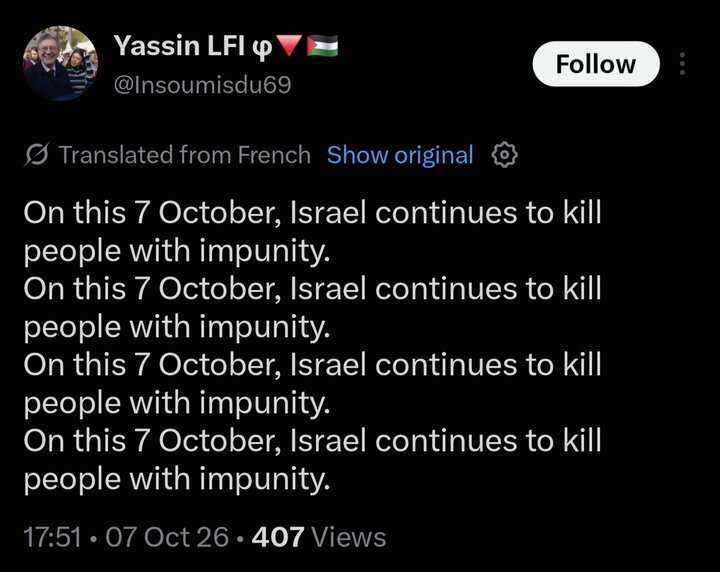Click the Show original link
The image size is (720, 572).
[400, 155]
